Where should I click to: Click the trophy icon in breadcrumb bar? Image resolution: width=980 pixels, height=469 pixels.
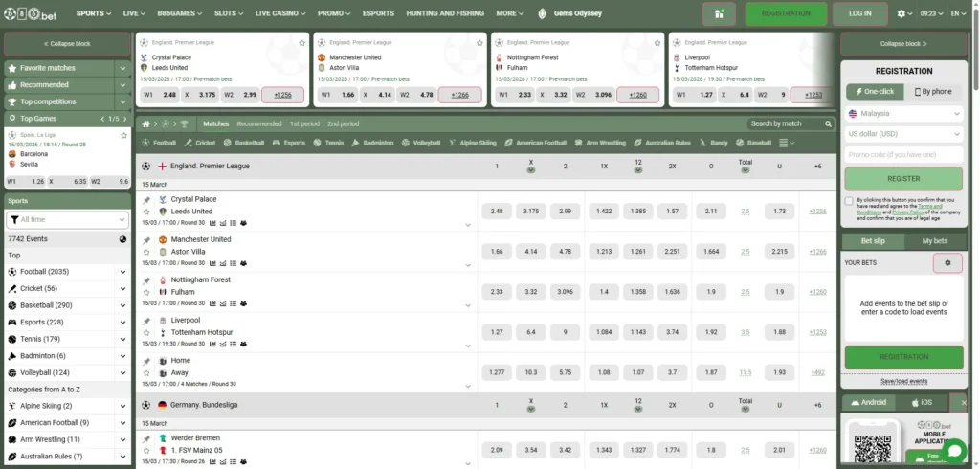(x=185, y=123)
